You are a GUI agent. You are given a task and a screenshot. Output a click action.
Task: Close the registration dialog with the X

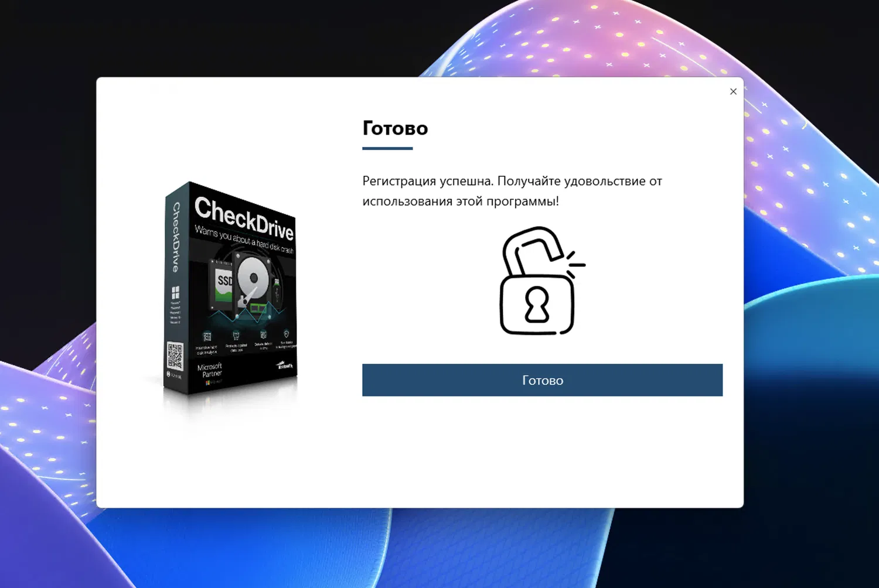point(733,91)
